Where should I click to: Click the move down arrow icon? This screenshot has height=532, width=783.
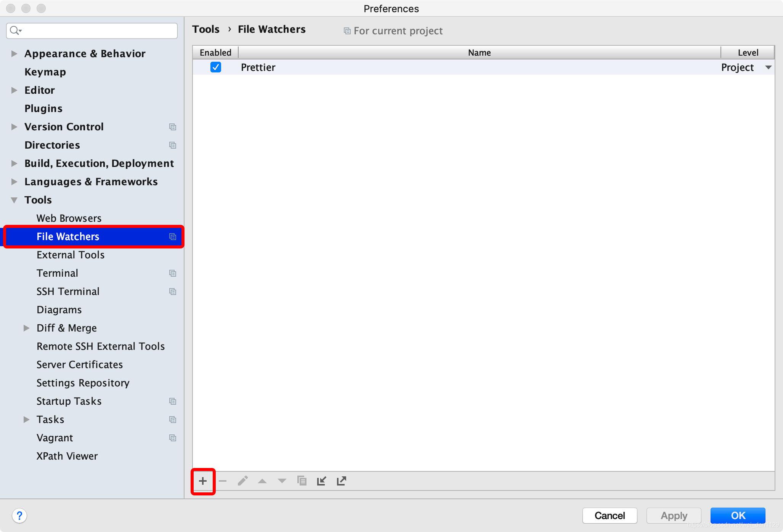[x=282, y=481]
